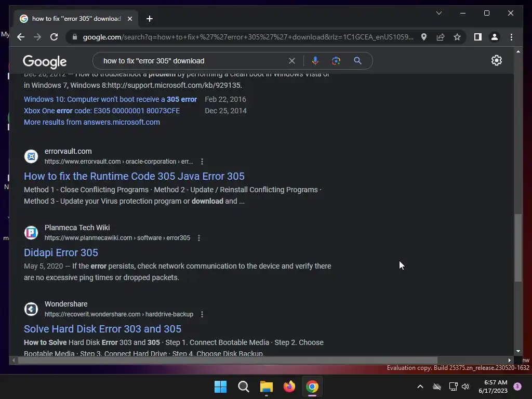
Task: Close the 'how to fix error 305' tab
Action: point(130,19)
